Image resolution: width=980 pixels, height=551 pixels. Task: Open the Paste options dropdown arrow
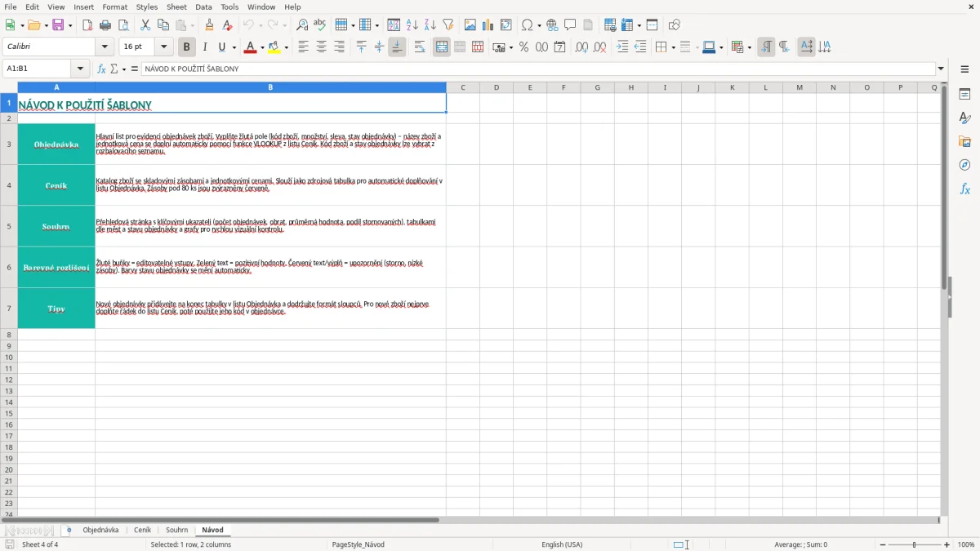coord(193,25)
